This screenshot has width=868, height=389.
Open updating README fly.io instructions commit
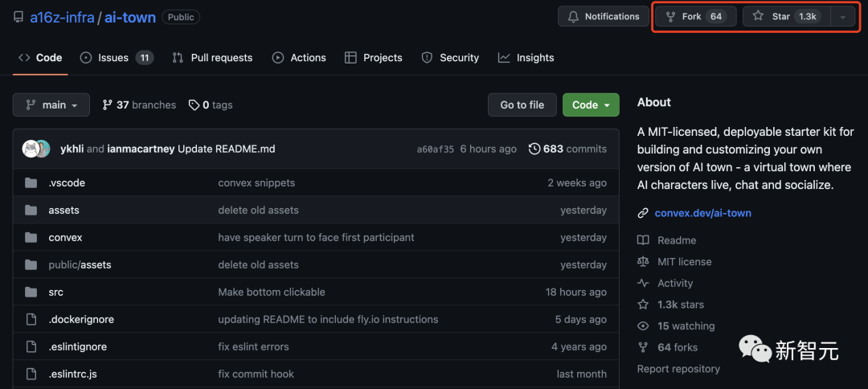pos(328,319)
